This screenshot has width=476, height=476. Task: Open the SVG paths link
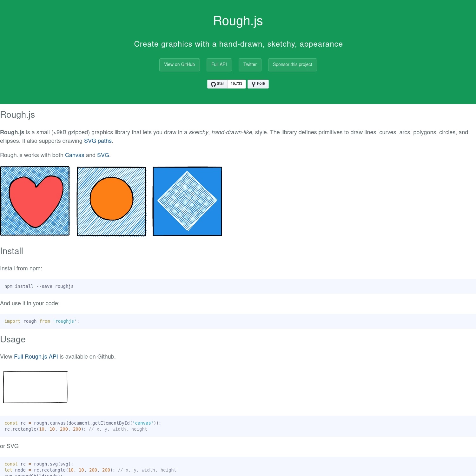pyautogui.click(x=98, y=141)
